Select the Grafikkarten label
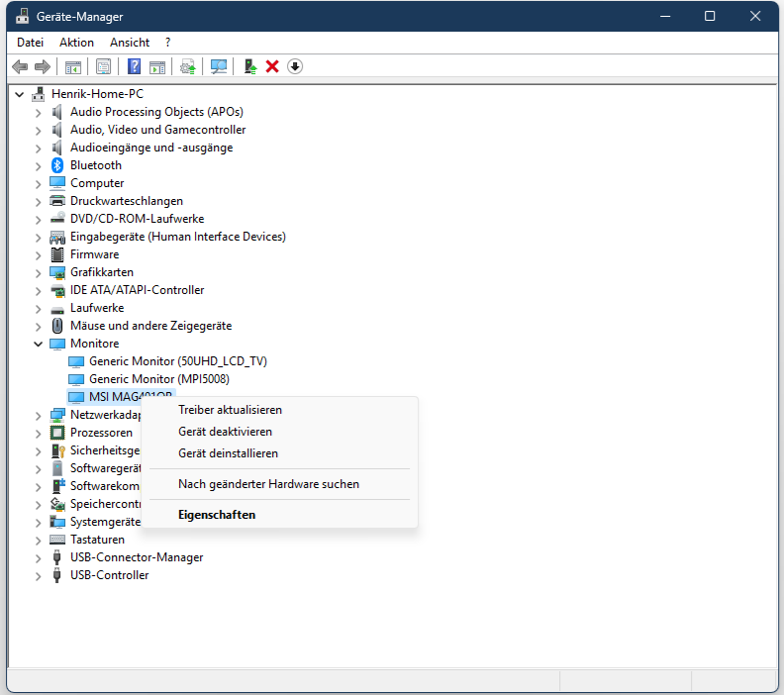This screenshot has width=784, height=695. [102, 272]
